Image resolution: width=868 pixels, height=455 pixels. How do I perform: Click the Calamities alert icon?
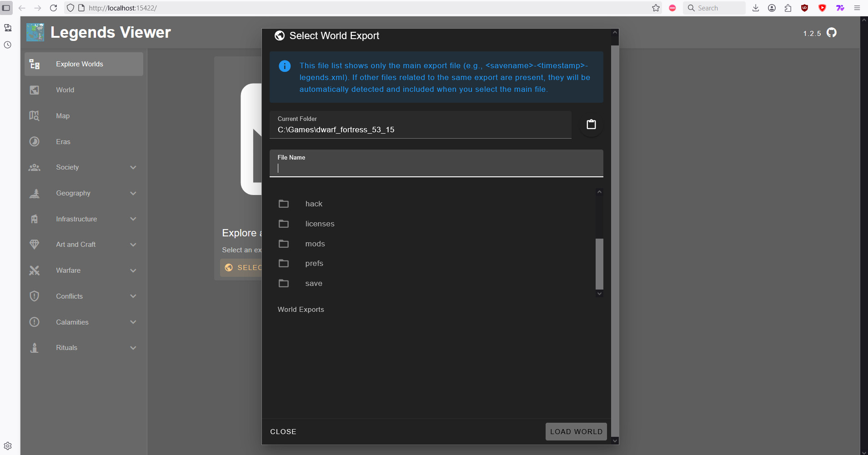(x=35, y=322)
